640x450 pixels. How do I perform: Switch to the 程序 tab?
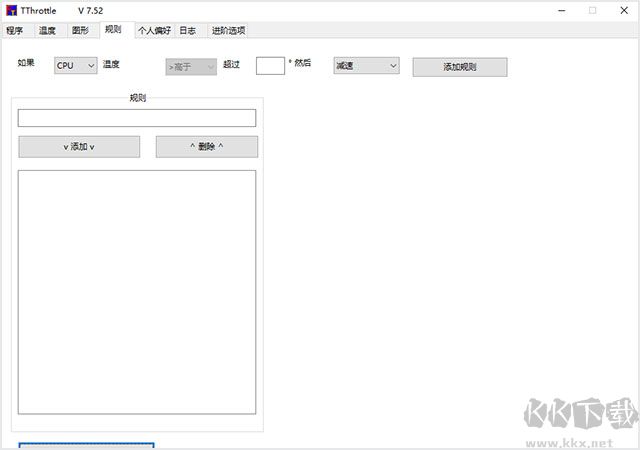(x=14, y=31)
